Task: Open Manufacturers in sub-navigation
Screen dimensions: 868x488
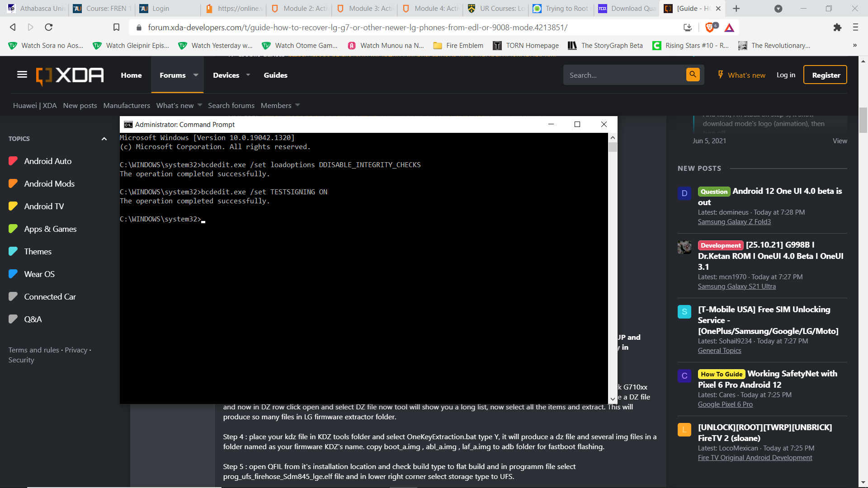Action: coord(127,105)
